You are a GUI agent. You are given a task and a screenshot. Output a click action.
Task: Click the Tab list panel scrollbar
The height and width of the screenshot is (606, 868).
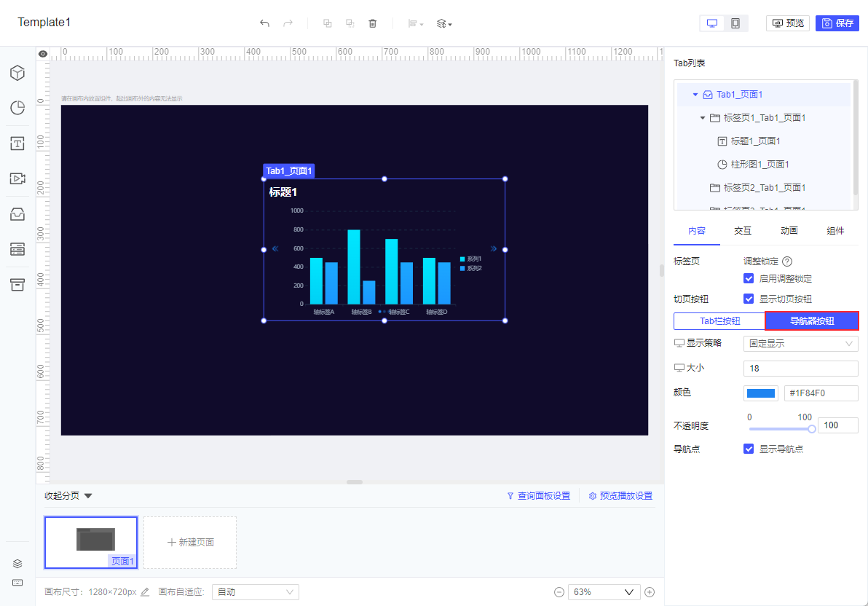coord(856,138)
